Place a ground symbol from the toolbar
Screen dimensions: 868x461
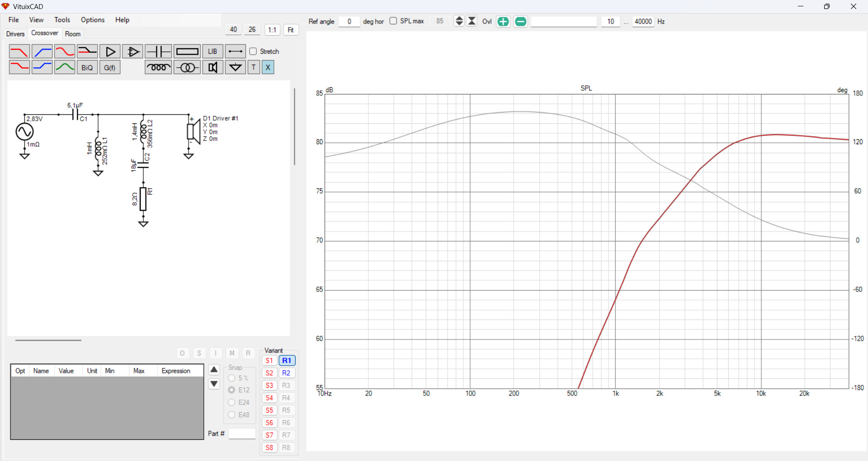coord(235,67)
